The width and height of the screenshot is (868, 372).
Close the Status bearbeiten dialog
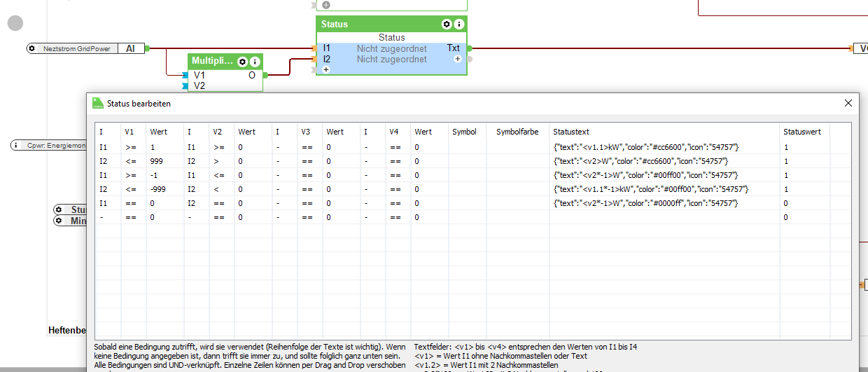coord(848,103)
